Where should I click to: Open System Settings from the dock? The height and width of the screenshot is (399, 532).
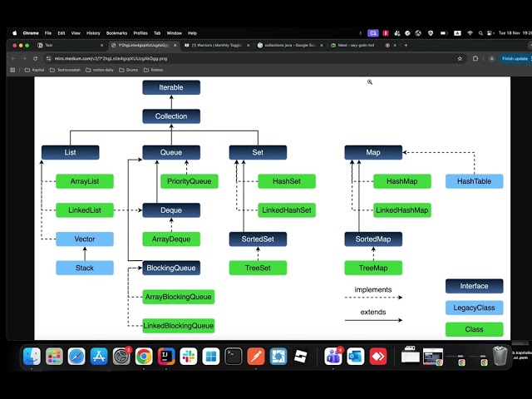(121, 357)
